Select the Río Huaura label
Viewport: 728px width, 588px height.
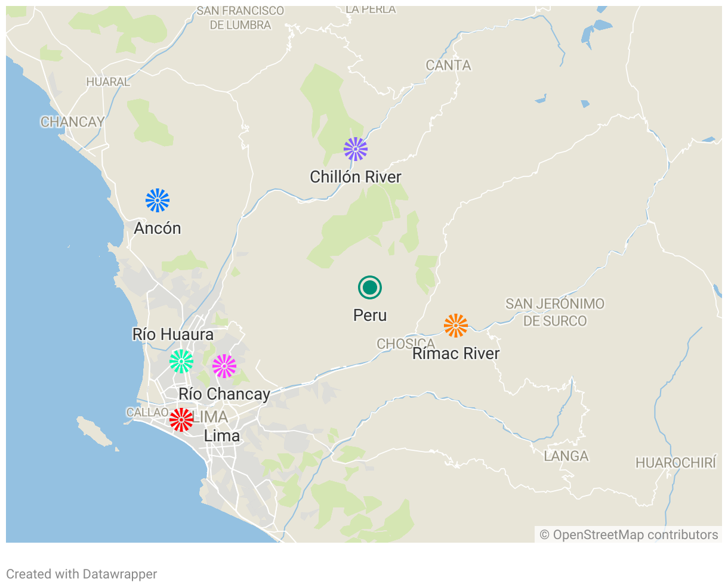173,335
